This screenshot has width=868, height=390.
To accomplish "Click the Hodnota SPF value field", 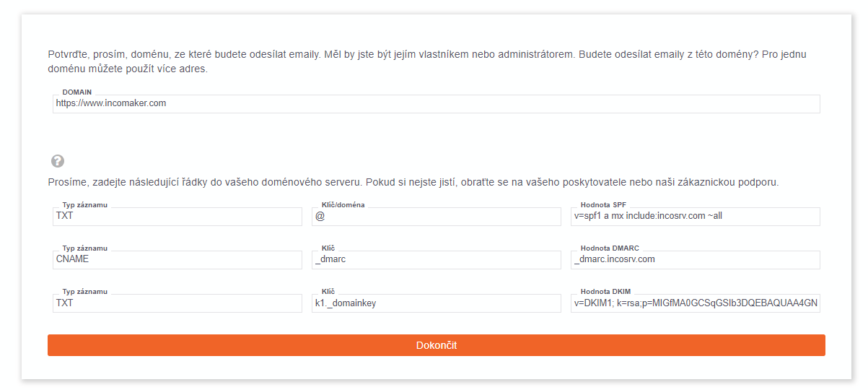I will 696,217.
